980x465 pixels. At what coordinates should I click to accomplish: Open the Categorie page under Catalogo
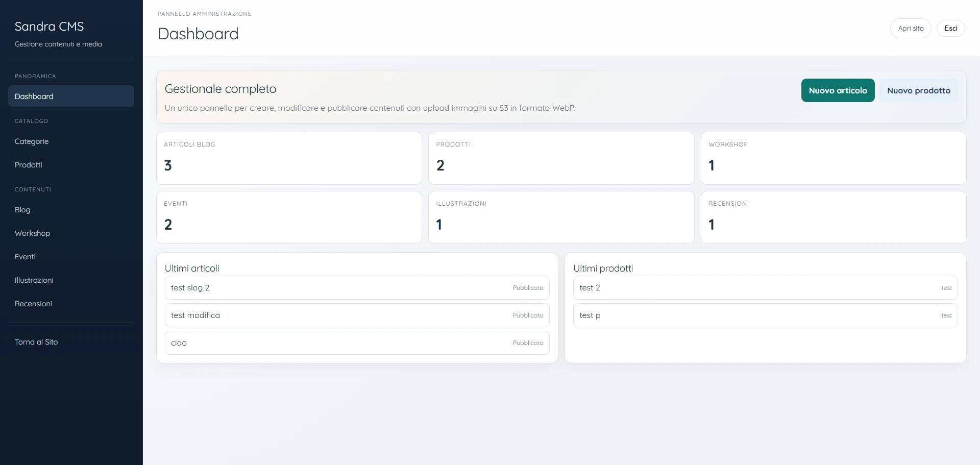tap(32, 141)
